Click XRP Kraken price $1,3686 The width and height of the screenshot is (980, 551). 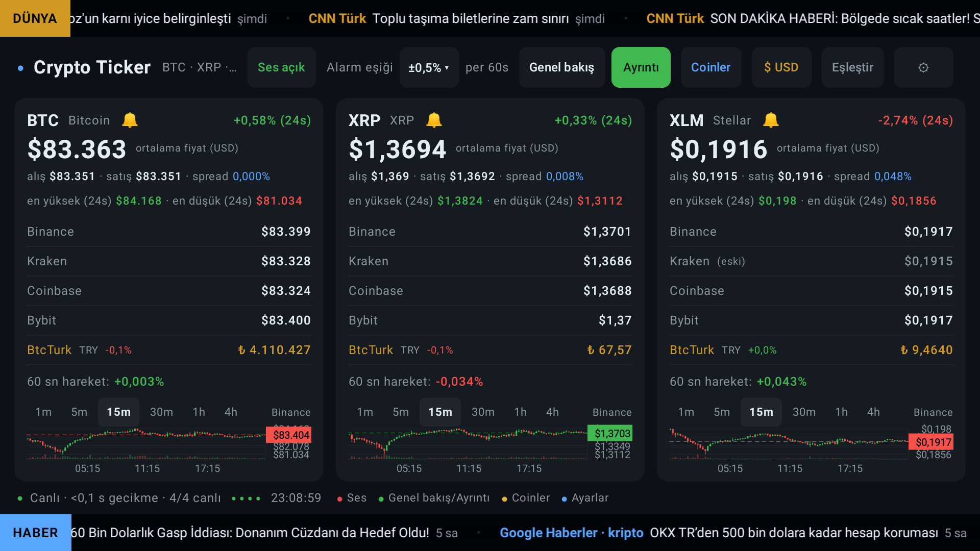(607, 261)
